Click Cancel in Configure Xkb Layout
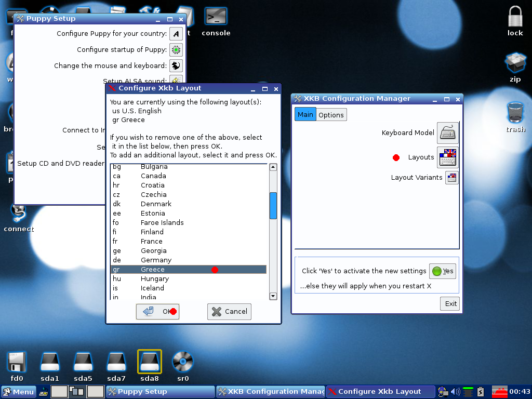 [229, 312]
